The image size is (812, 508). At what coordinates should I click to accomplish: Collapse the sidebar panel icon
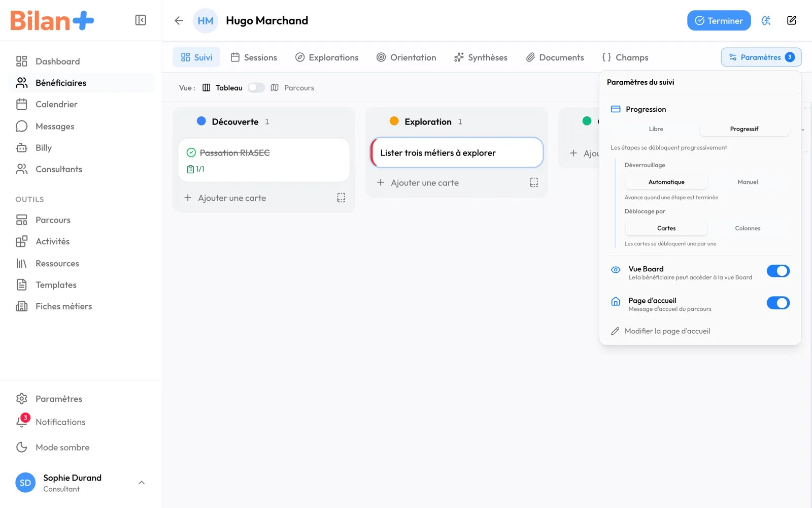141,20
